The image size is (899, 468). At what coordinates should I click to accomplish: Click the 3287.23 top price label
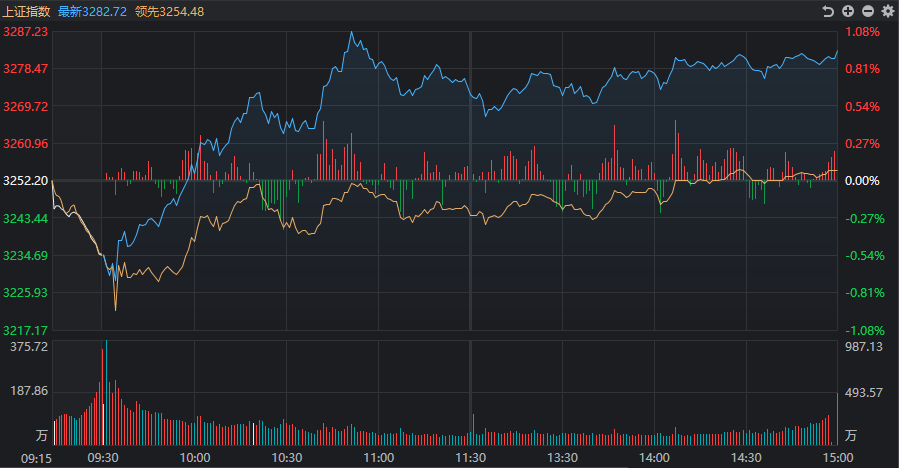click(x=26, y=32)
